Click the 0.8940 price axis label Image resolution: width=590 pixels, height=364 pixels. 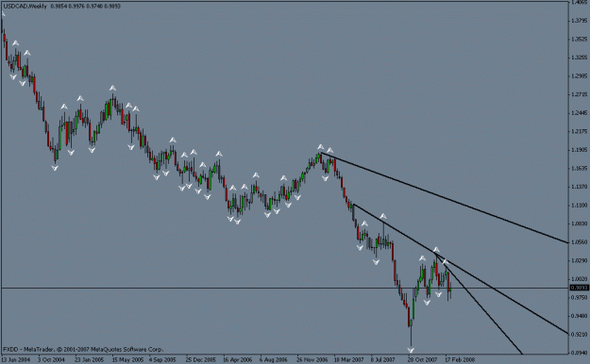(x=579, y=353)
